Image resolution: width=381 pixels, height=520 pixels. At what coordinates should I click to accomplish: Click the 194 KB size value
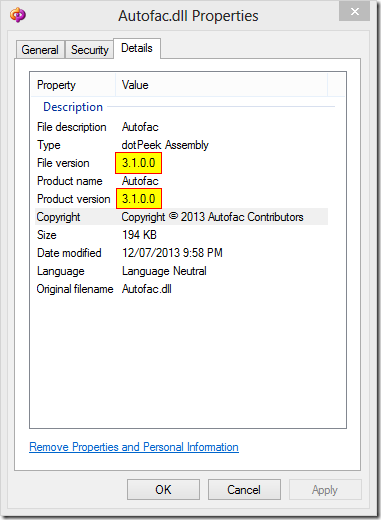pos(139,235)
